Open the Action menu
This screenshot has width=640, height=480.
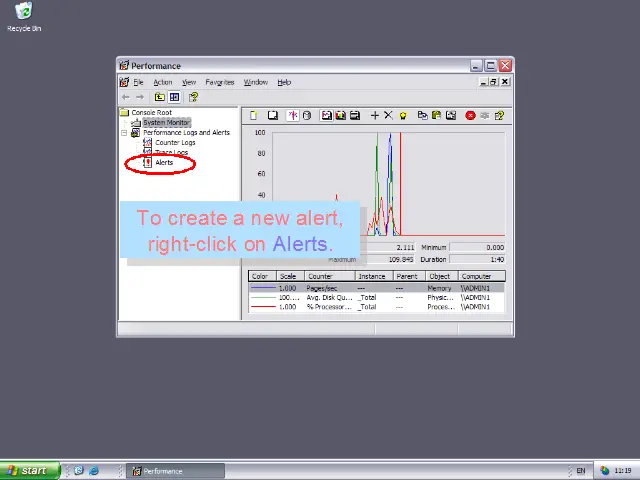tap(163, 82)
